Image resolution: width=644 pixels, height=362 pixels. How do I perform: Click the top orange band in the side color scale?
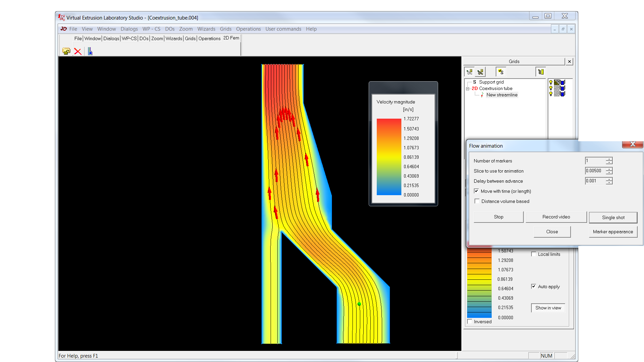click(x=479, y=250)
